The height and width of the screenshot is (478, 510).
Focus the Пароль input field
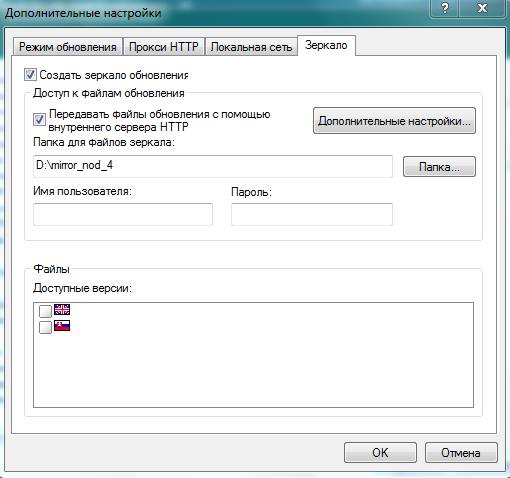pyautogui.click(x=312, y=214)
